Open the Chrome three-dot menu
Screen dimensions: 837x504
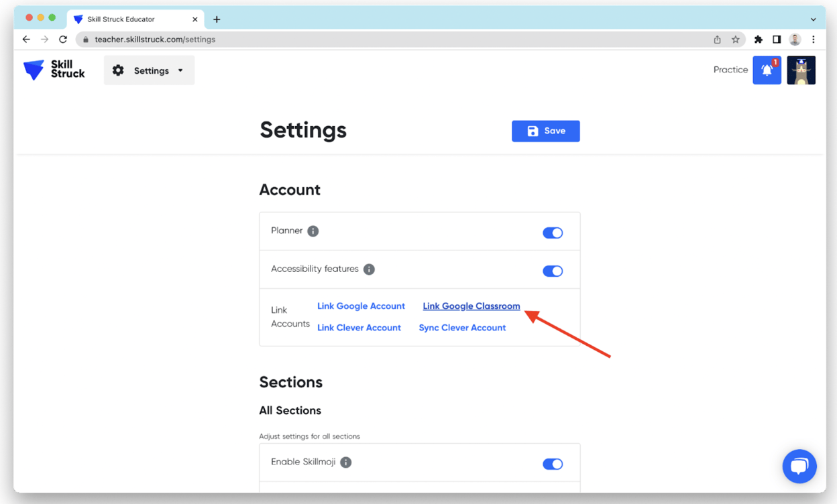[x=813, y=40]
